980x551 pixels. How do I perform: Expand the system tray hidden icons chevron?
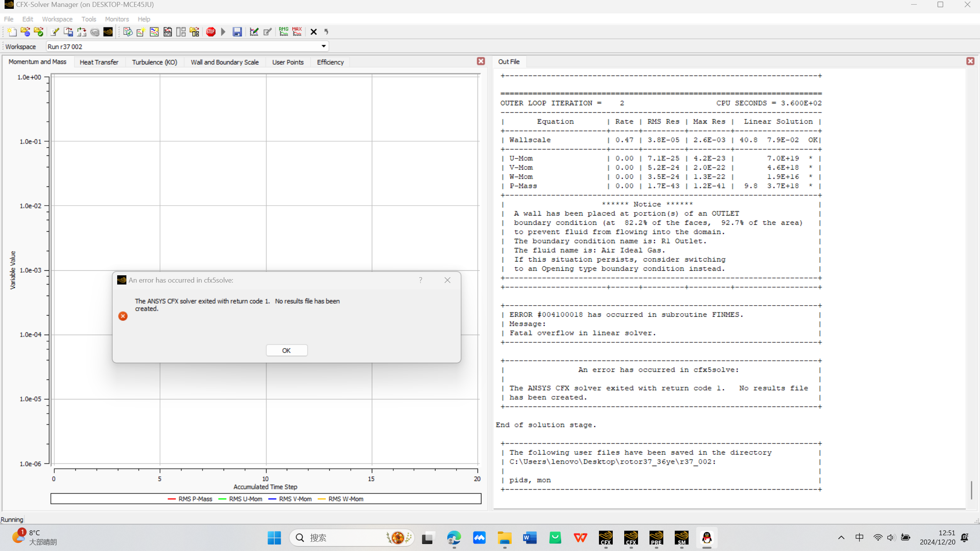pos(841,538)
